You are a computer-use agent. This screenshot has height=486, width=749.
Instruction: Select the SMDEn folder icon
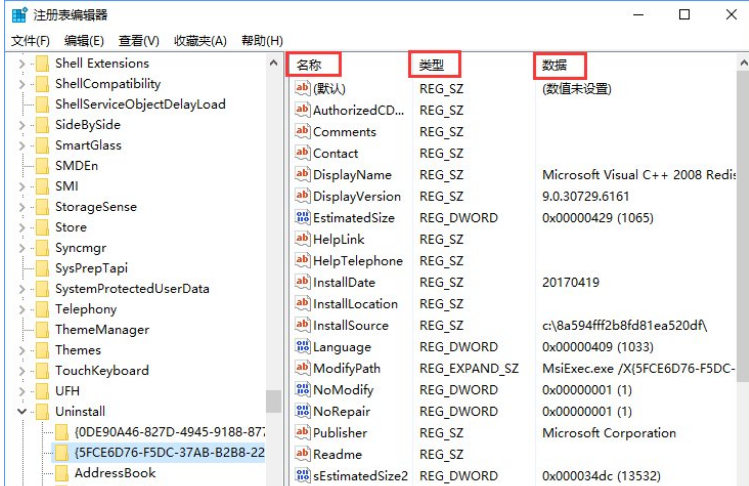pyautogui.click(x=43, y=166)
